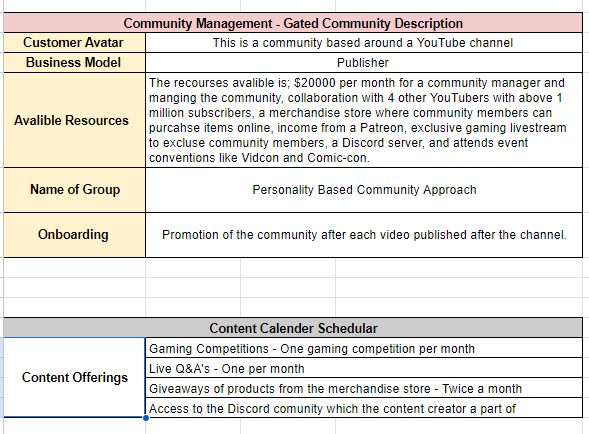
Task: Select the 'Publisher' cell
Action: point(364,62)
